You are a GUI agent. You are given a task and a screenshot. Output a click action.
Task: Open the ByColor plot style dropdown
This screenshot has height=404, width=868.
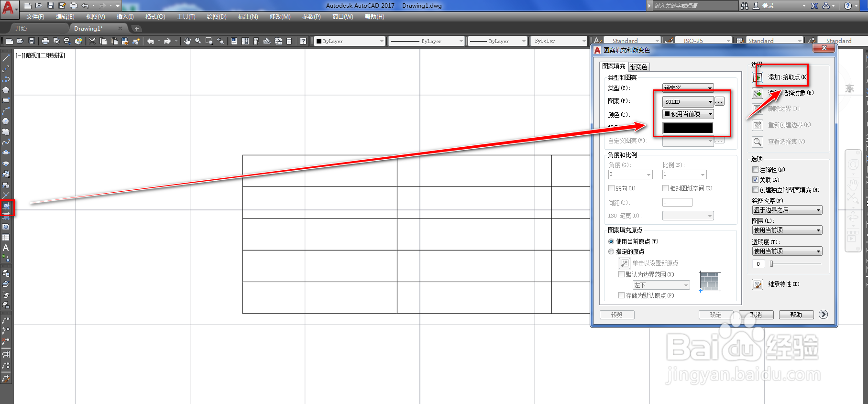click(559, 41)
